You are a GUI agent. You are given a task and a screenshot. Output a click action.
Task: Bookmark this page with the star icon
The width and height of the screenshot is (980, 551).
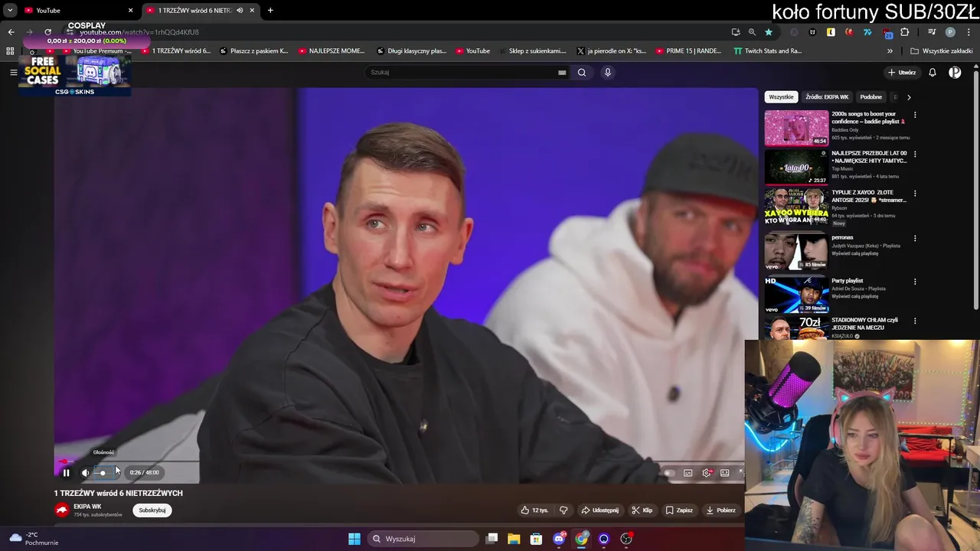pos(769,32)
